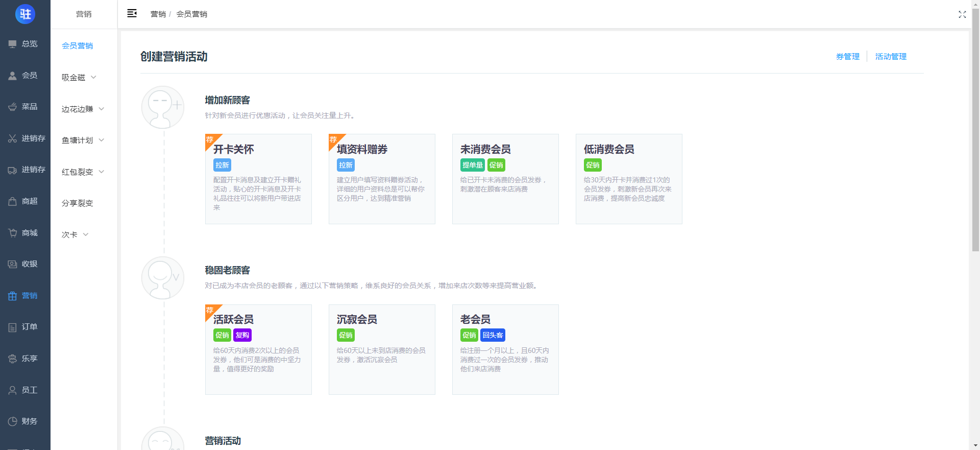This screenshot has height=450, width=980.
Task: Click the second 进销存 truck icon
Action: point(13,170)
